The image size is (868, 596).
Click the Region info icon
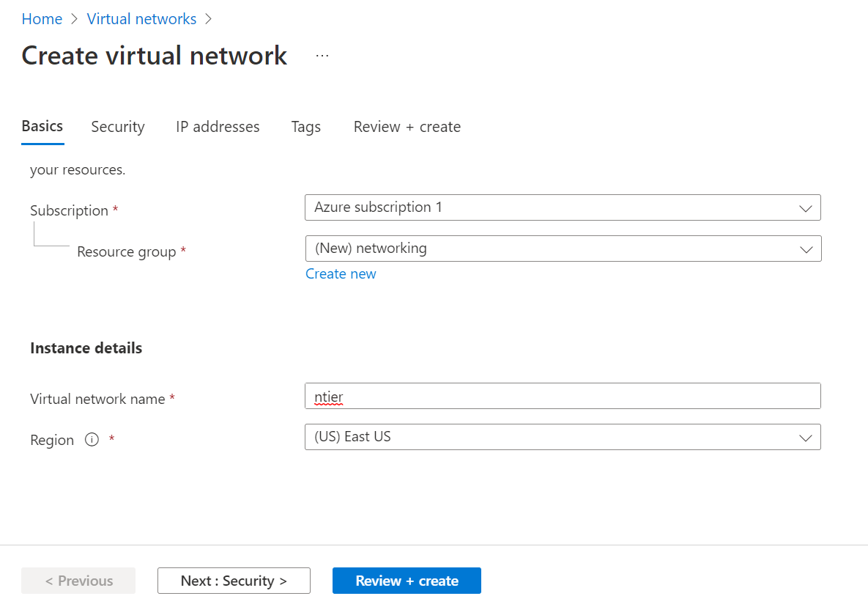pyautogui.click(x=92, y=440)
